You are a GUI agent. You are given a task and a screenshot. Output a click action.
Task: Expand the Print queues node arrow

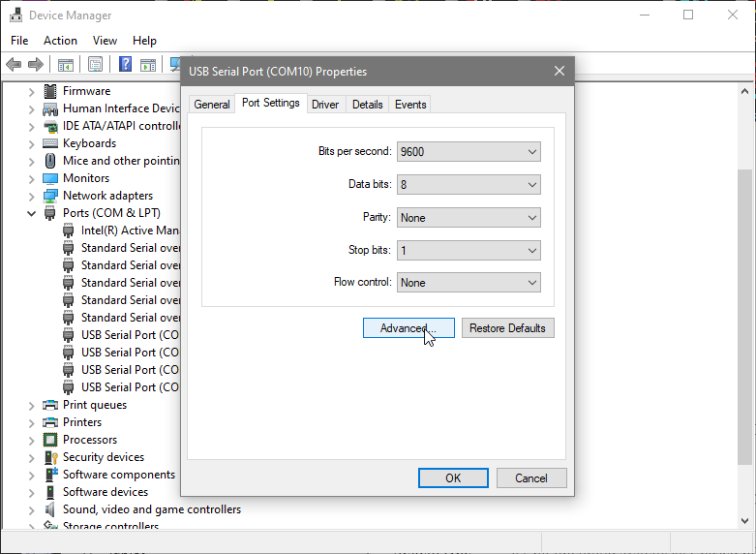[31, 405]
